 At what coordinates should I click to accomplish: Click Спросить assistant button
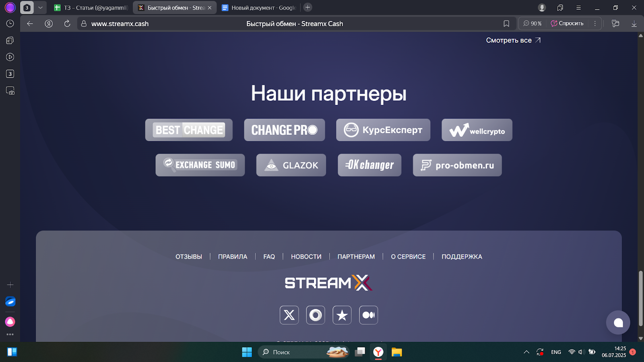click(567, 23)
